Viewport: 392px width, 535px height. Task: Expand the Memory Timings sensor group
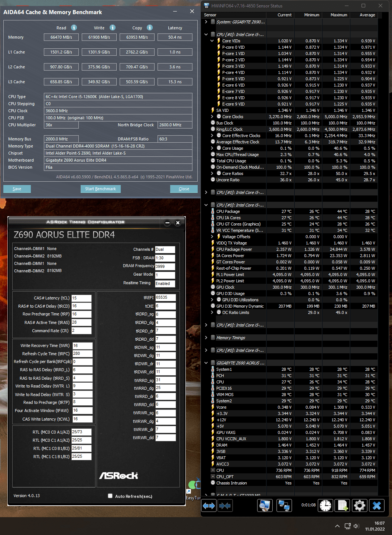206,338
